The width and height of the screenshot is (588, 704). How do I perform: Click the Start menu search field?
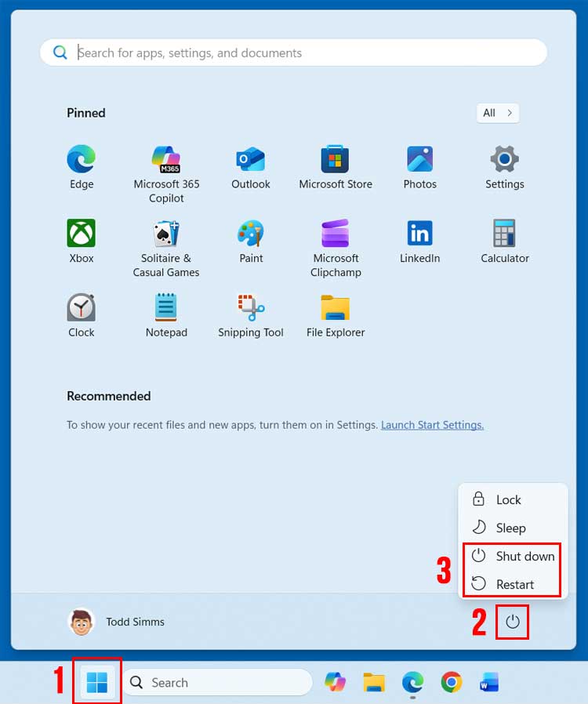tap(293, 53)
